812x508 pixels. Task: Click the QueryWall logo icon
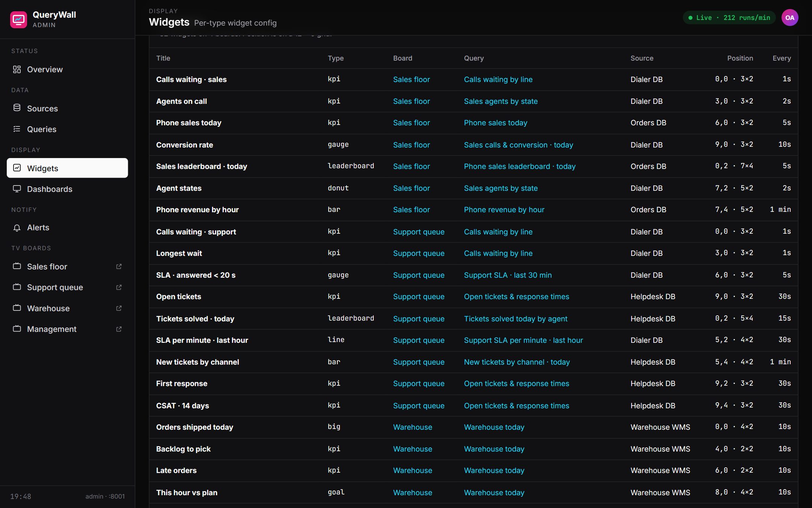point(18,19)
